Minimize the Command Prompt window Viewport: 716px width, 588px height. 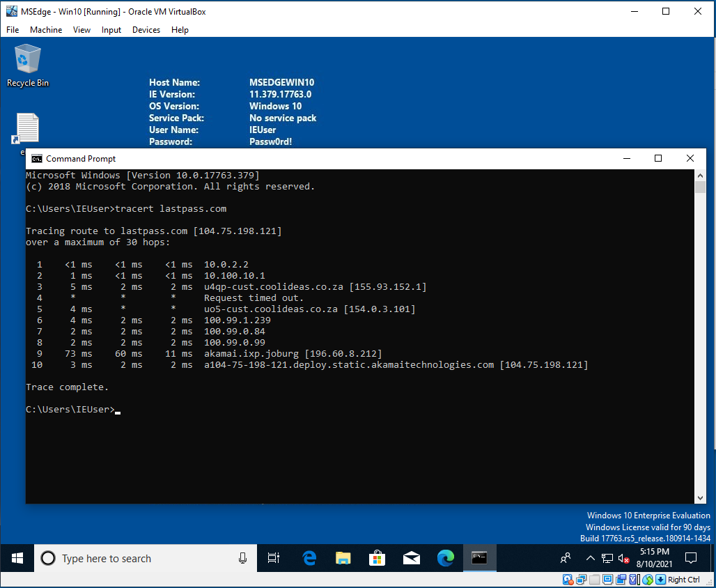627,158
